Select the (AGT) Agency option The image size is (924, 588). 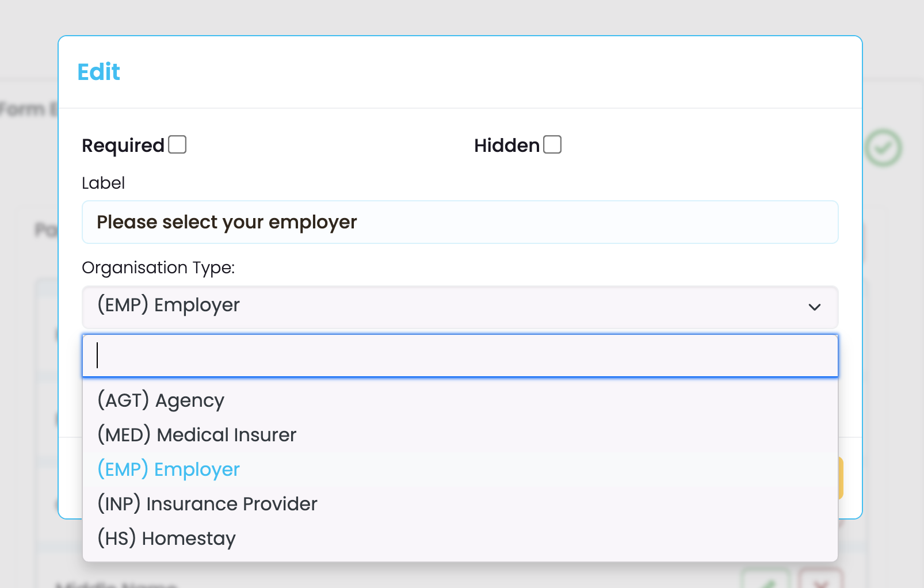161,400
